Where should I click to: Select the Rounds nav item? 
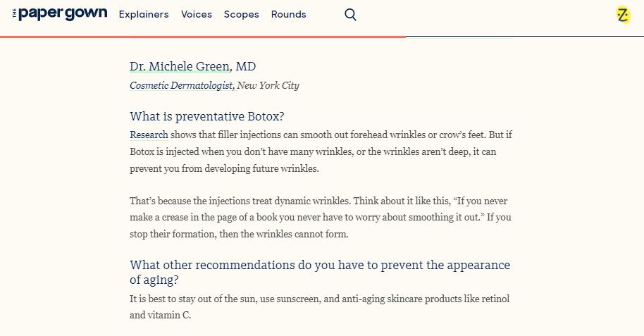[288, 14]
